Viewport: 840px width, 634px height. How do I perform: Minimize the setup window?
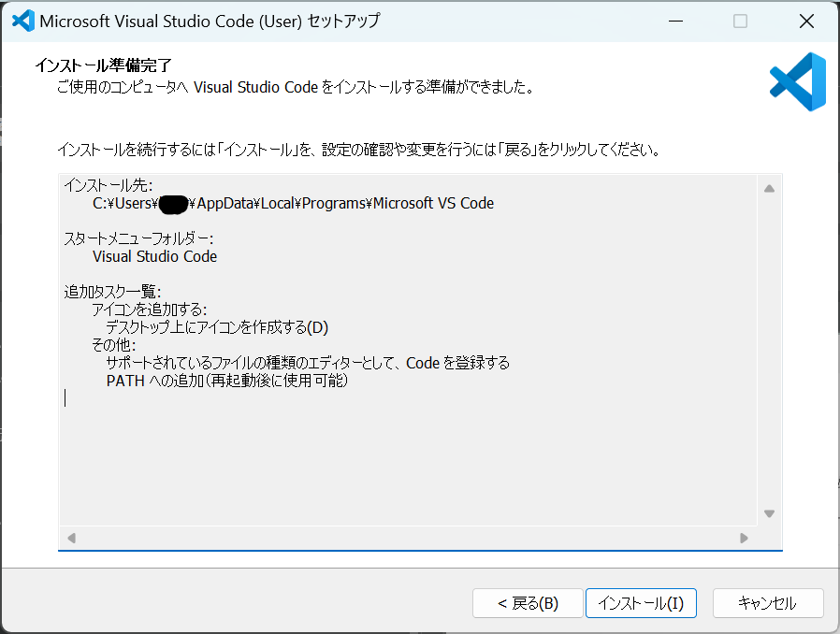pyautogui.click(x=675, y=21)
